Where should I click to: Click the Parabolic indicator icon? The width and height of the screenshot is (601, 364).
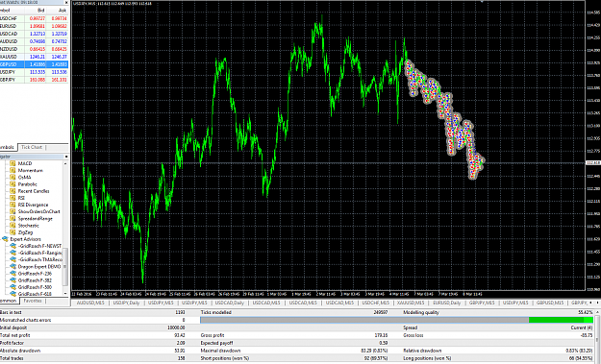13,184
